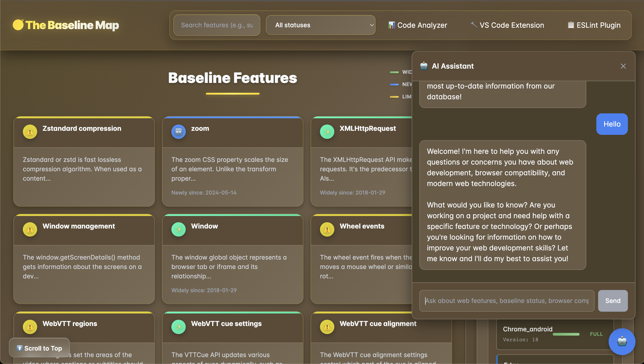644x364 pixels.
Task: Open the All statuses dropdown
Action: point(320,25)
